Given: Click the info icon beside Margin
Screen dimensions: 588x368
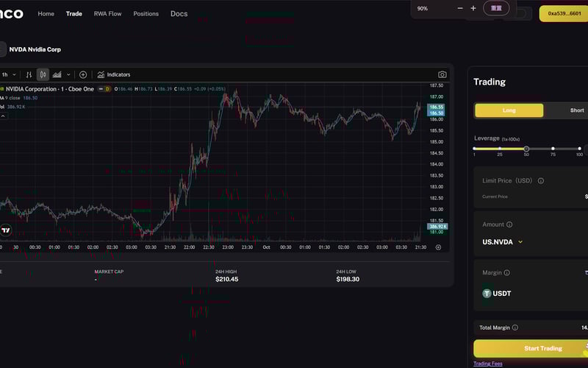Looking at the screenshot, I should 506,272.
